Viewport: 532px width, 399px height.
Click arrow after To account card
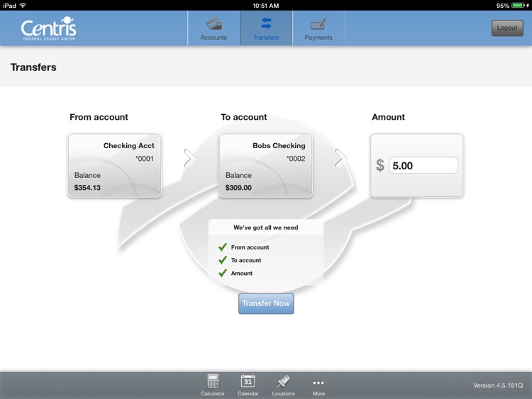click(x=340, y=158)
